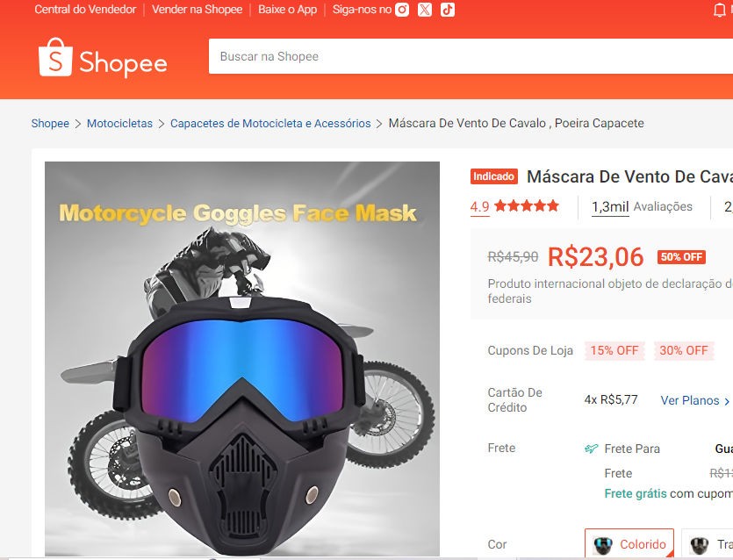Open Shopee's X (Twitter) icon
The height and width of the screenshot is (560, 733).
tap(425, 10)
